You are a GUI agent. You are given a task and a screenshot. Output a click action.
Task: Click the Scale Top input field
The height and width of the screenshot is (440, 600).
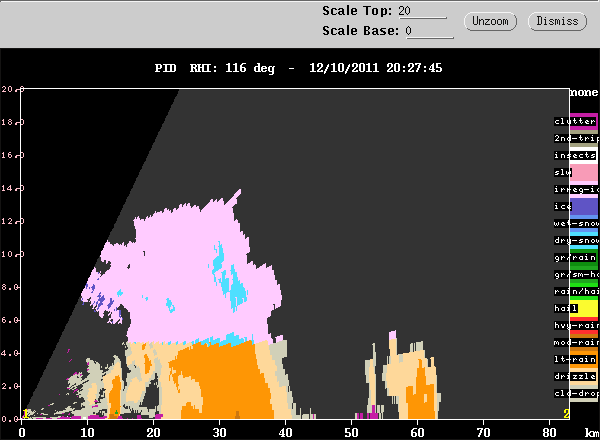point(422,11)
